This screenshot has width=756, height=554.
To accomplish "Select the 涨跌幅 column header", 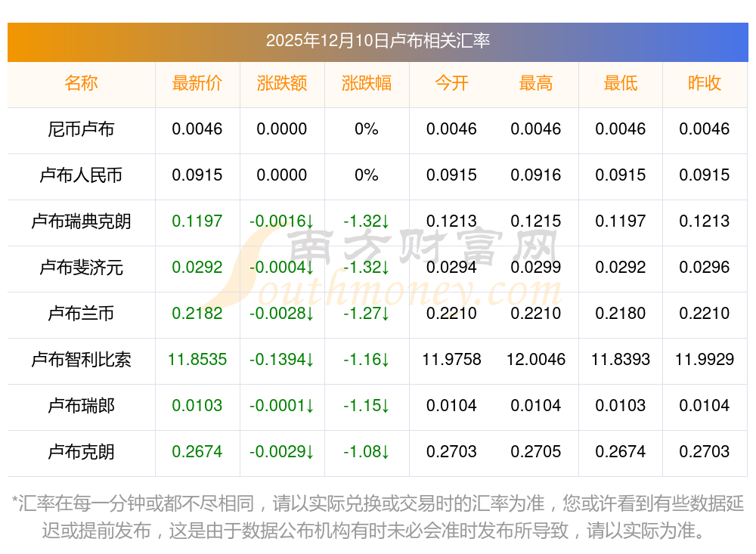I will (x=367, y=83).
